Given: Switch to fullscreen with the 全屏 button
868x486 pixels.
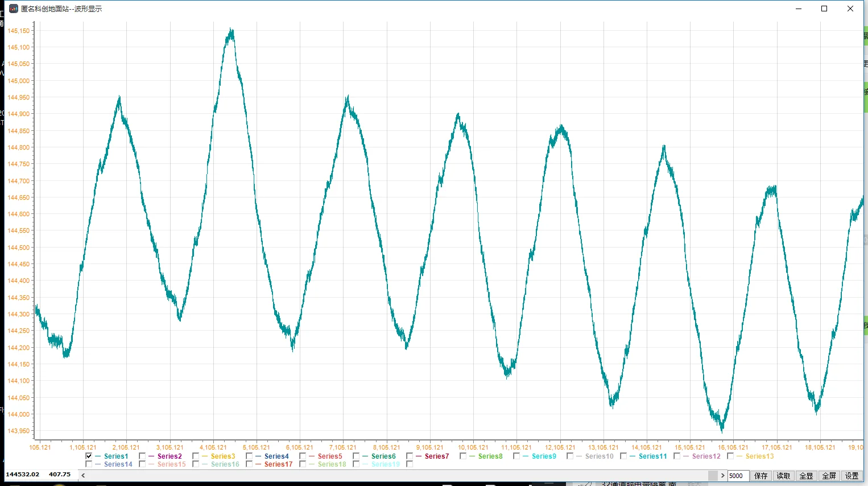Looking at the screenshot, I should click(829, 476).
